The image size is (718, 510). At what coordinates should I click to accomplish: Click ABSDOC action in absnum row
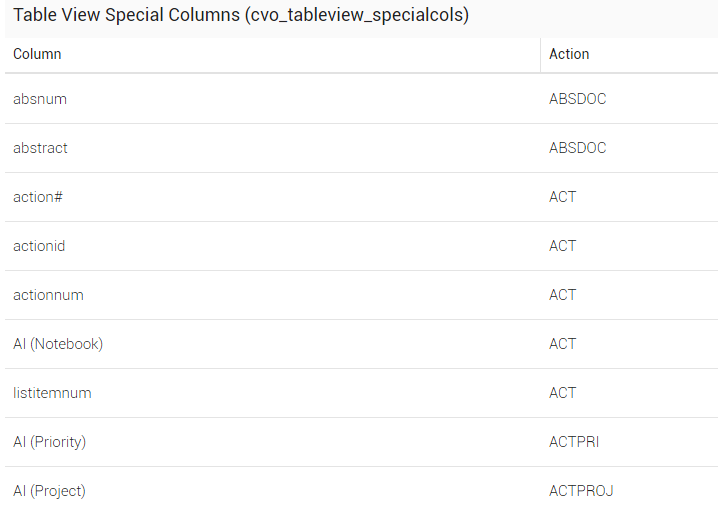pyautogui.click(x=578, y=99)
